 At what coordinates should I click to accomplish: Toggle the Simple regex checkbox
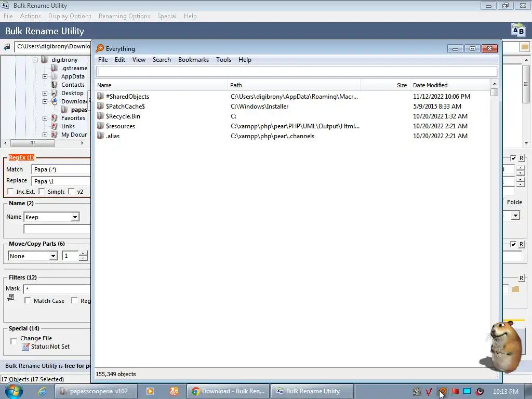point(42,191)
